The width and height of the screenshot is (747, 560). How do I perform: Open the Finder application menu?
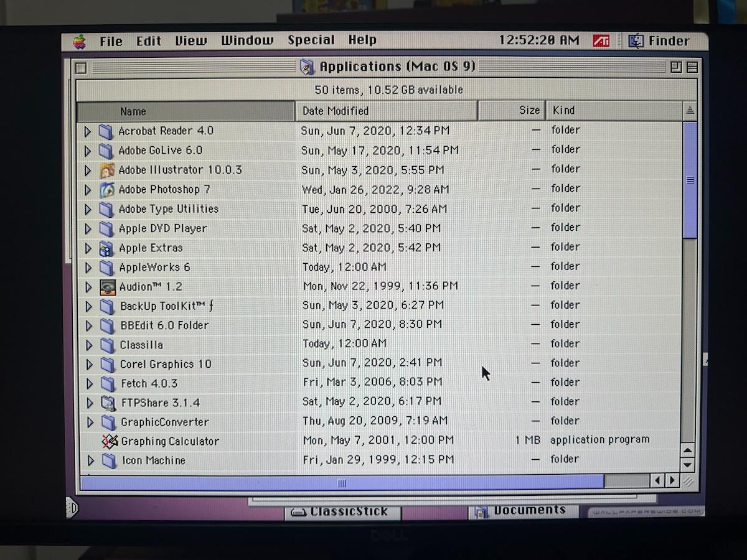pos(659,41)
